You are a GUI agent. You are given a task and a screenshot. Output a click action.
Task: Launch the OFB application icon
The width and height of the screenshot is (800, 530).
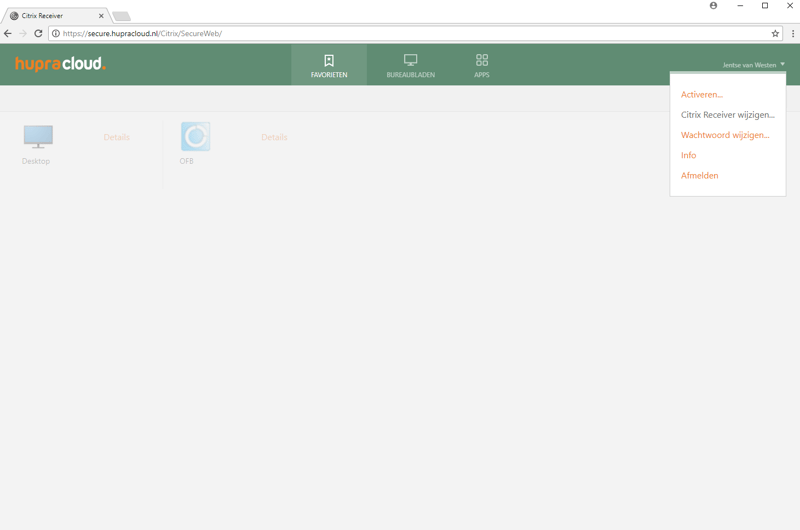195,137
